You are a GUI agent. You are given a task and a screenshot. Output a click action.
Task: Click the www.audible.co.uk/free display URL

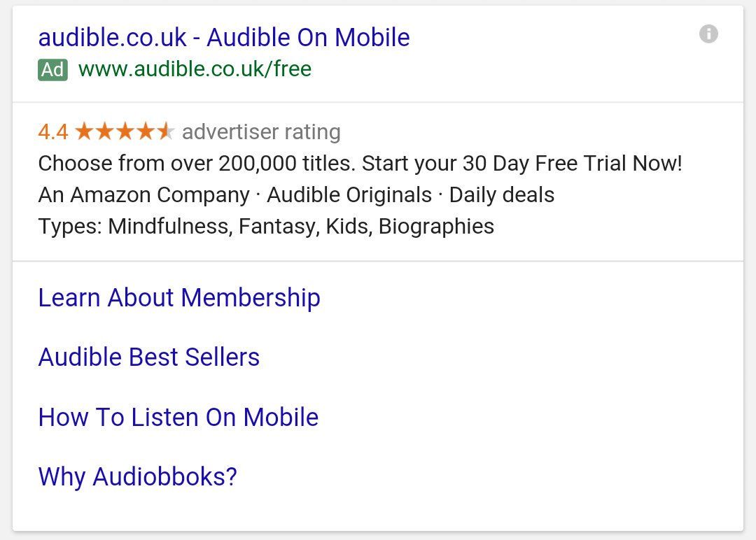[x=195, y=69]
